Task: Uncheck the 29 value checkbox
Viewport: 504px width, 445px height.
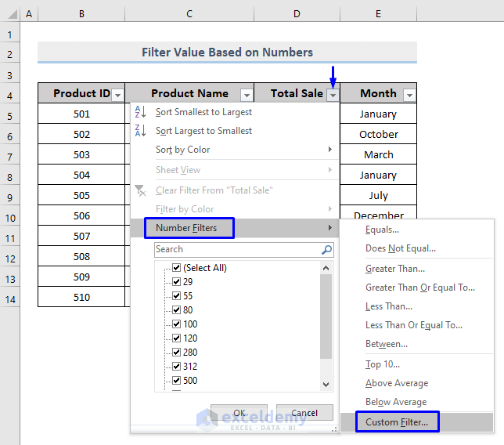Action: pyautogui.click(x=176, y=281)
